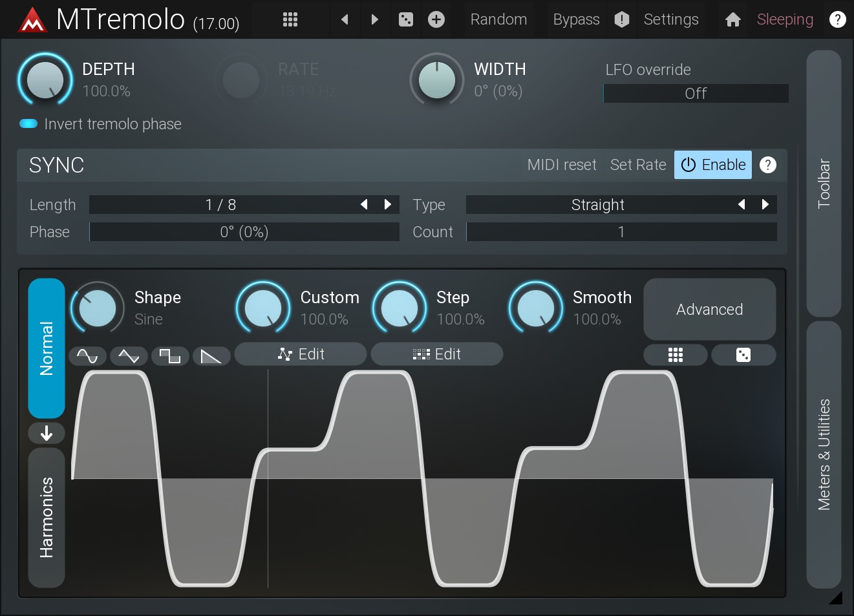Open the LFO override dropdown
Image resolution: width=854 pixels, height=616 pixels.
coord(696,94)
